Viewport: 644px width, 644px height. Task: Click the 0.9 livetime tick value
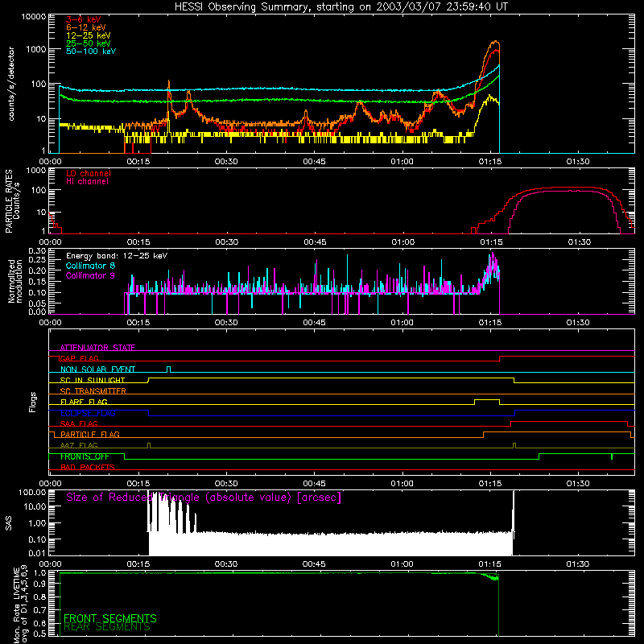click(x=40, y=583)
